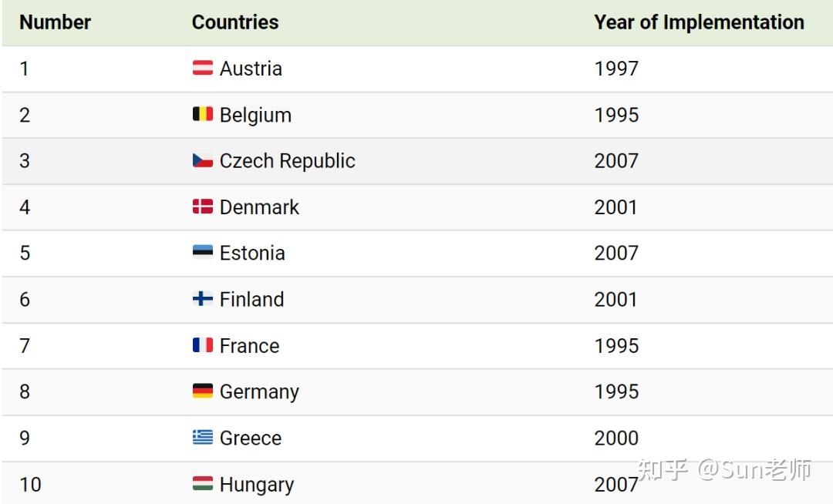Viewport: 833px width, 504px height.
Task: Select the Czech Republic country name
Action: click(x=287, y=161)
